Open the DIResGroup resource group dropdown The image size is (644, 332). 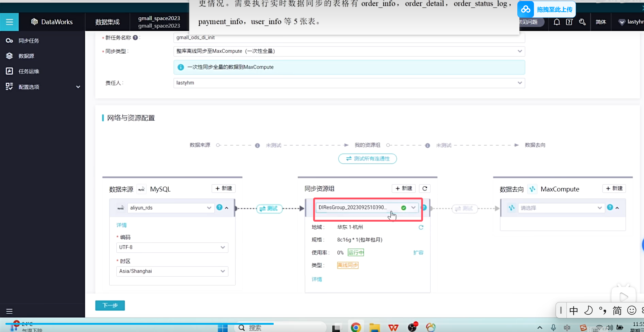coord(413,207)
